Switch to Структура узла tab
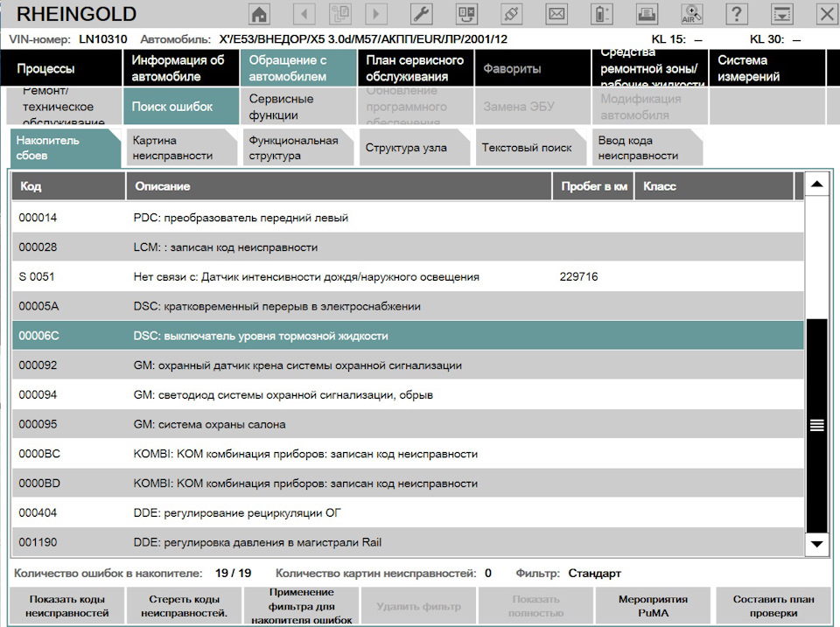840x627 pixels. tap(415, 148)
